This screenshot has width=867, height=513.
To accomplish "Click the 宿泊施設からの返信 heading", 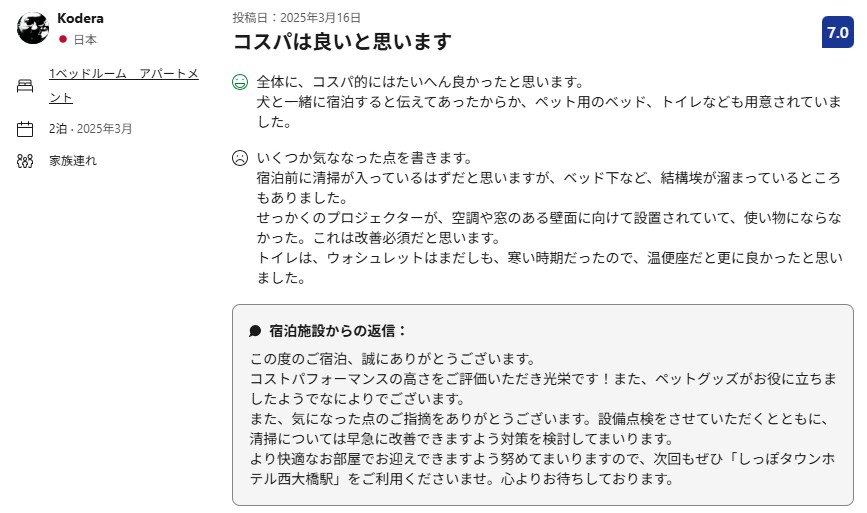I will click(x=338, y=331).
